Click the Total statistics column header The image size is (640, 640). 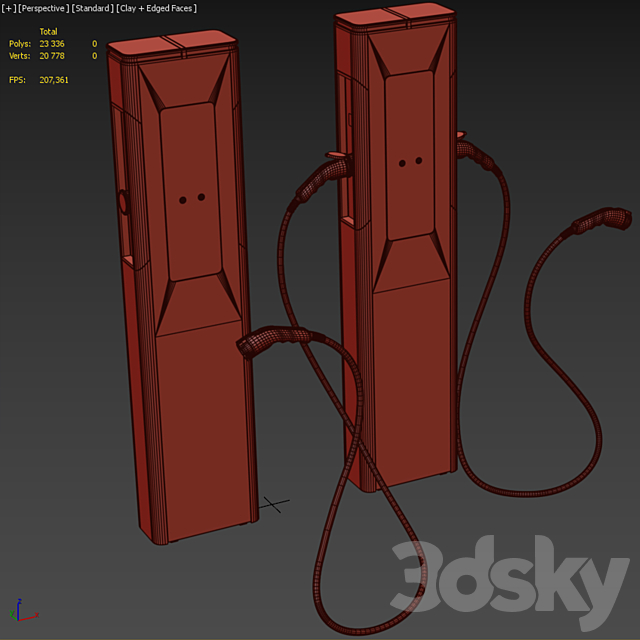[49, 31]
